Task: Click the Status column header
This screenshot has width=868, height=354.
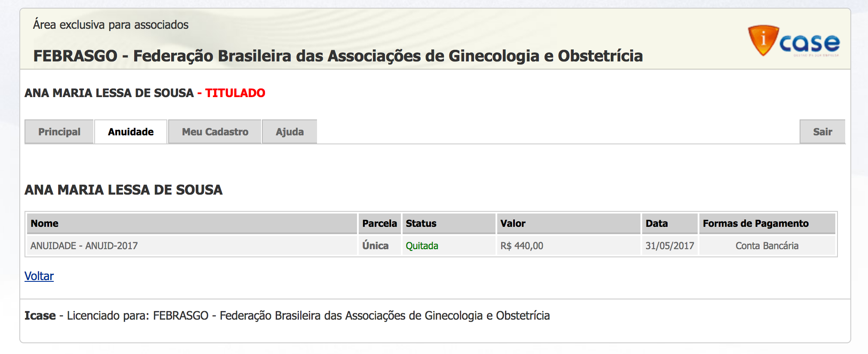Action: pos(421,223)
